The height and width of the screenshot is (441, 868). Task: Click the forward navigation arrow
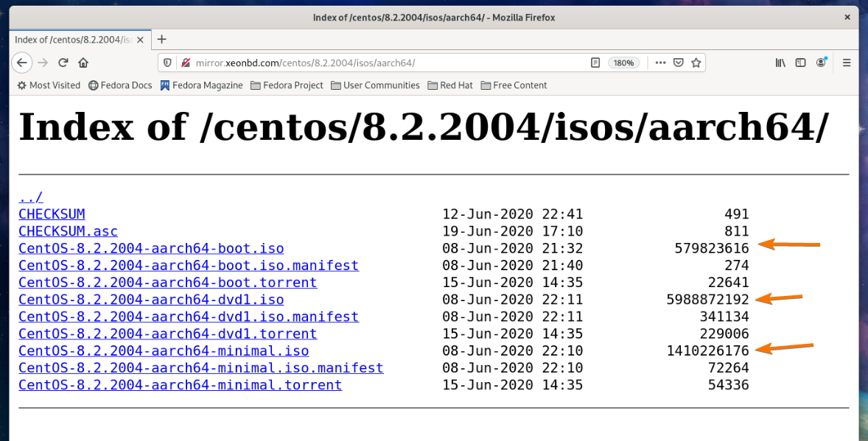tap(43, 63)
